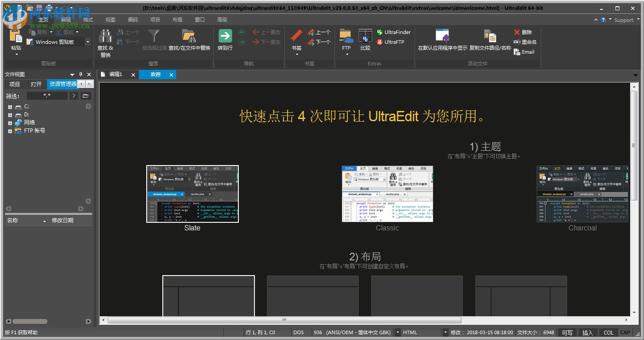Close the 欢迎 welcome tab
Viewport: 644px width, 340px height.
point(171,75)
